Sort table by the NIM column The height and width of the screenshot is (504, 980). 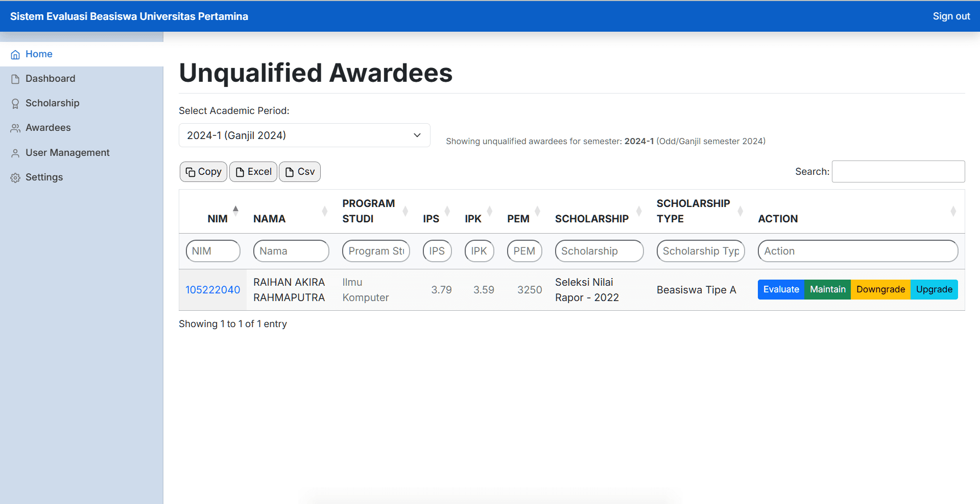click(x=218, y=218)
